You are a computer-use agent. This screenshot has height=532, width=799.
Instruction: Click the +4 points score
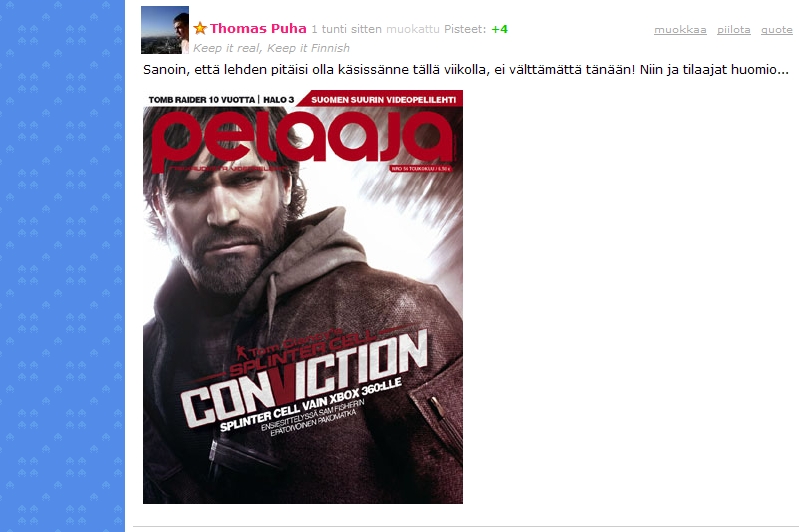[499, 29]
